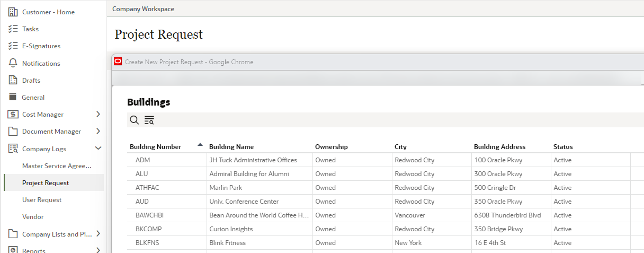The image size is (644, 253).
Task: Expand the Cost Manager chevron
Action: pos(98,114)
